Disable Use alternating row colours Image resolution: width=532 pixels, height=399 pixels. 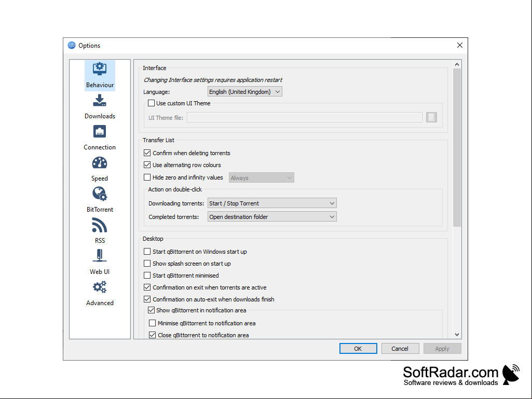click(147, 165)
